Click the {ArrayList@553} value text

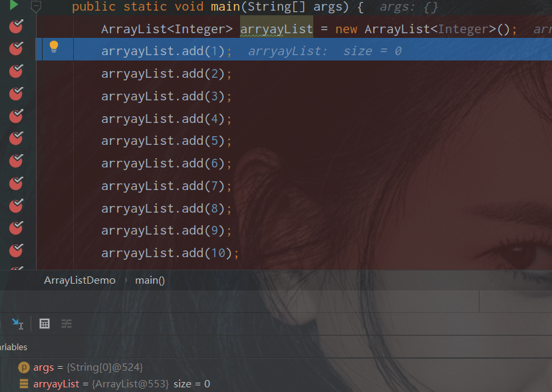pos(130,384)
